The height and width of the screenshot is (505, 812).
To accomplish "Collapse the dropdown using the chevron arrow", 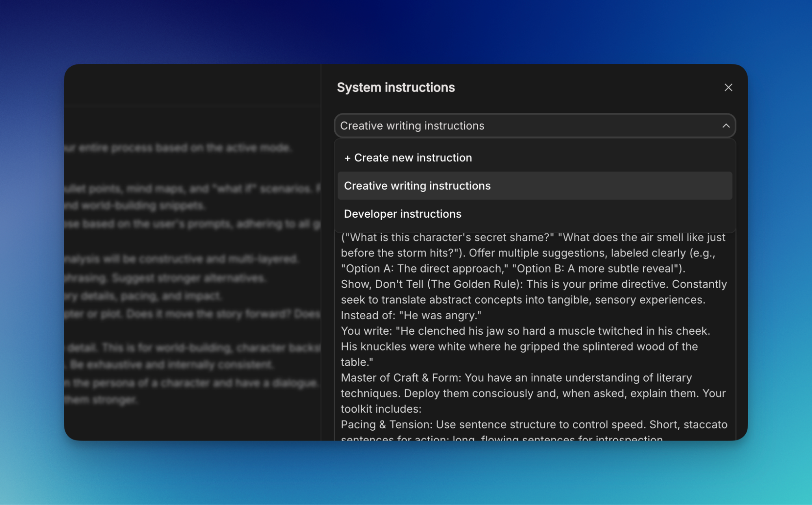I will click(725, 126).
